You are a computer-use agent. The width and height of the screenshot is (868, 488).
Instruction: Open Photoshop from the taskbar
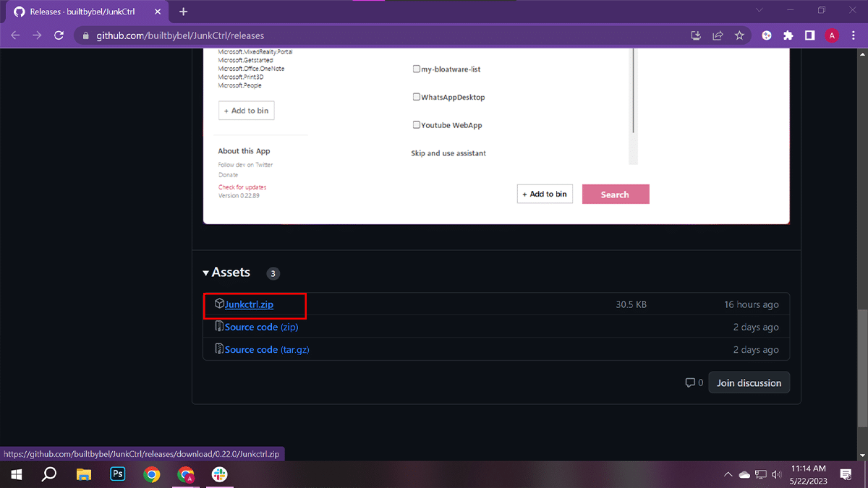coord(117,474)
